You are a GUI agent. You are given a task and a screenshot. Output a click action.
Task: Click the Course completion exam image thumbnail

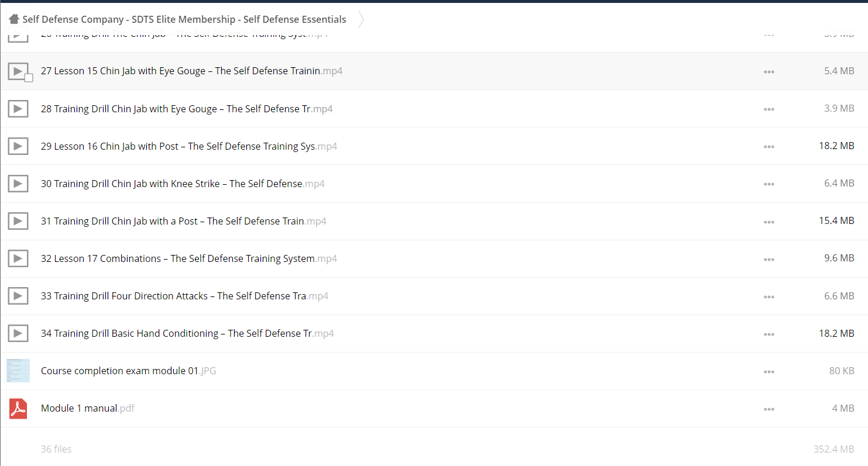(x=18, y=371)
